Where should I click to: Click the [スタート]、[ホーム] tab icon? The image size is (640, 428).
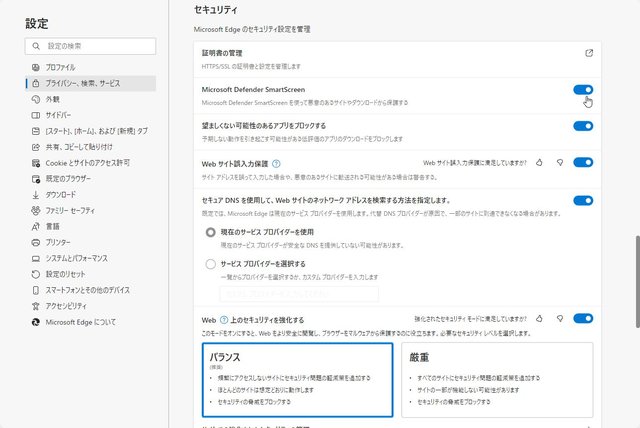36,131
